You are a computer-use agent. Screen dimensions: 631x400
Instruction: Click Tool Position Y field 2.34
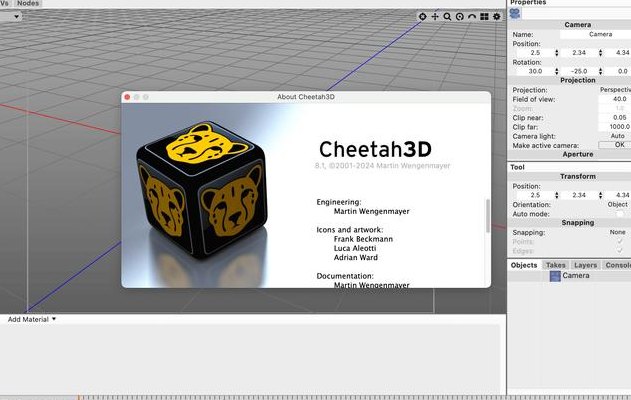tap(579, 195)
